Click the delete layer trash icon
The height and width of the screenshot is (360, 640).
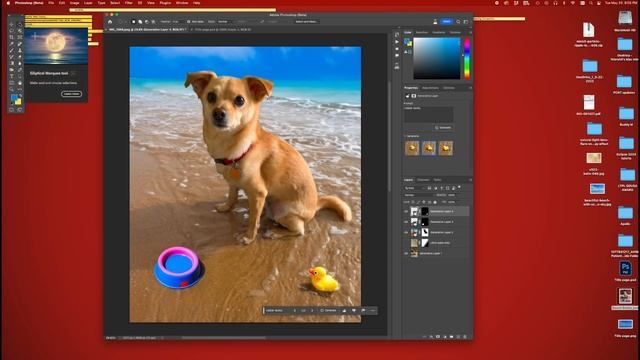(464, 337)
